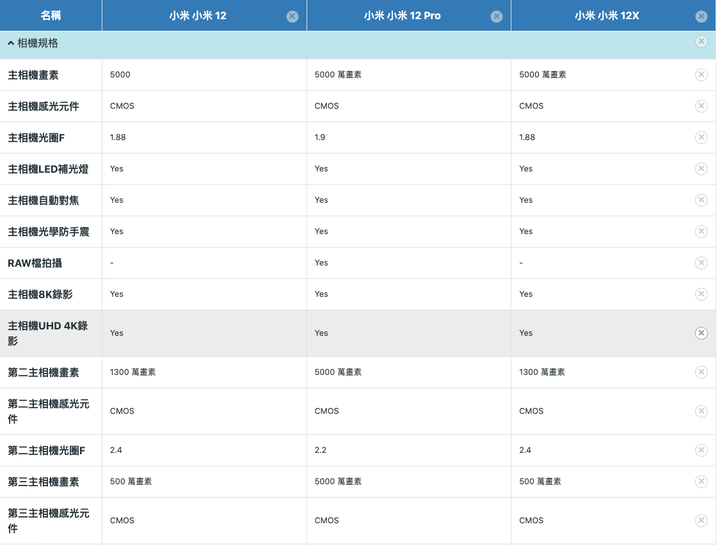Click 小米 12's 主相機光圈F 1.88 value
Screen dimensions: 720x545
point(118,137)
